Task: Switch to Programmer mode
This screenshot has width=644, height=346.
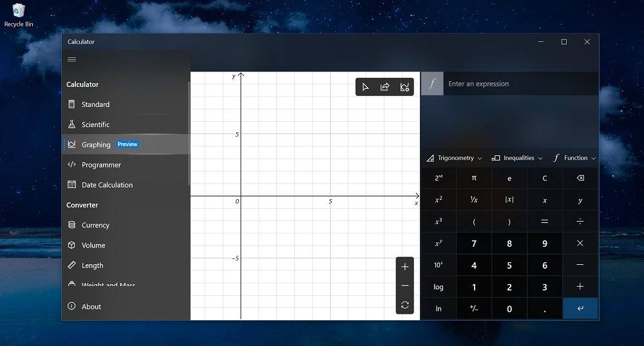Action: coord(125,165)
